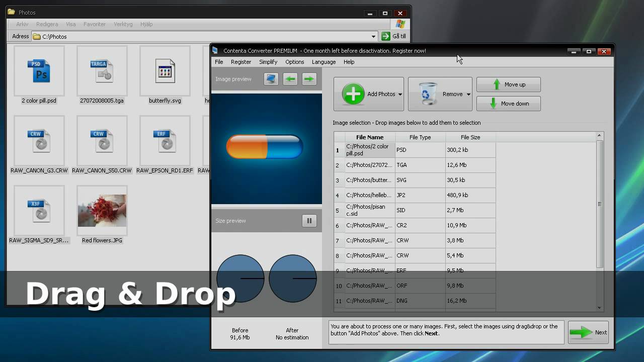
Task: Click the scroll up arrow of image list
Action: pos(599,136)
